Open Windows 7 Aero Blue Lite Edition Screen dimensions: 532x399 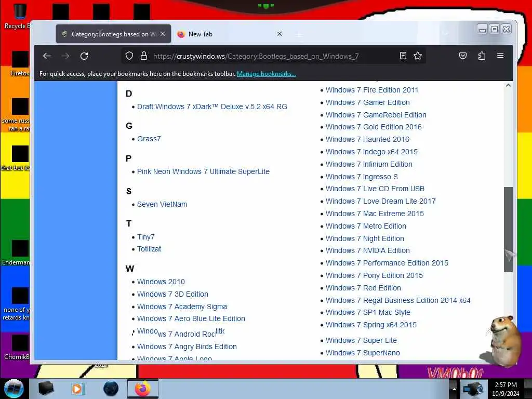[x=191, y=318]
